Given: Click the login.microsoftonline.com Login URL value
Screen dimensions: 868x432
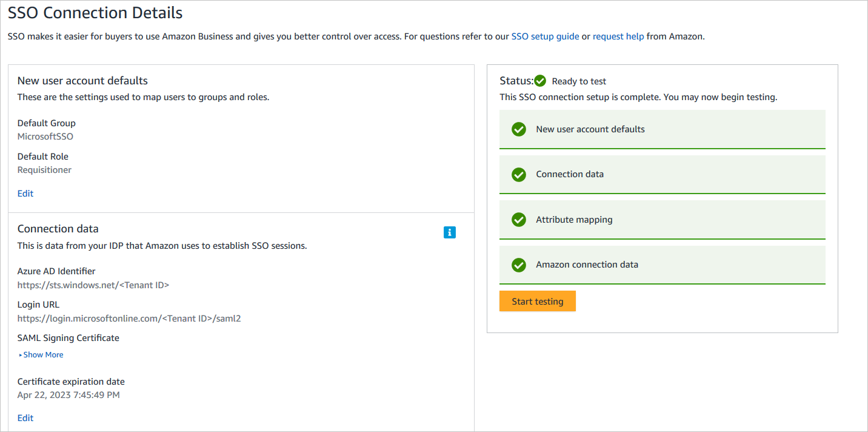Looking at the screenshot, I should click(129, 318).
